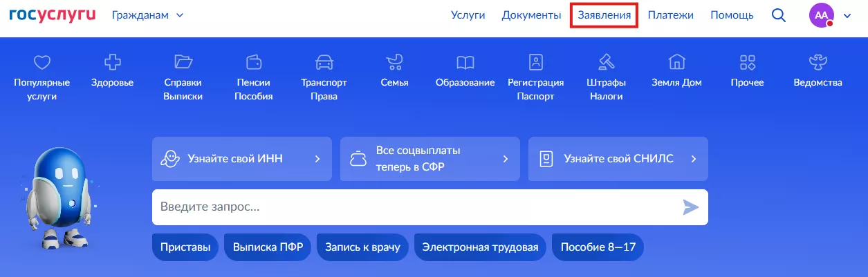Expand the profile menu chevron next to the avatar
Screen dimensions: 868x277
(x=847, y=16)
